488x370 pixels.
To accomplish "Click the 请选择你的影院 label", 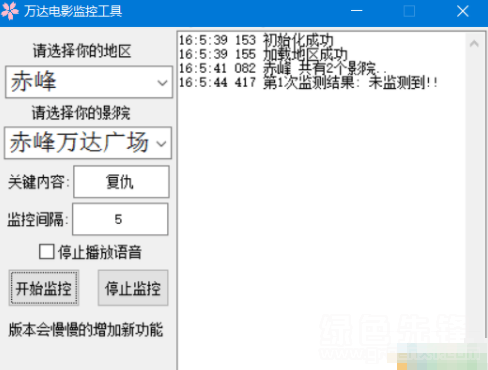I will tap(81, 113).
